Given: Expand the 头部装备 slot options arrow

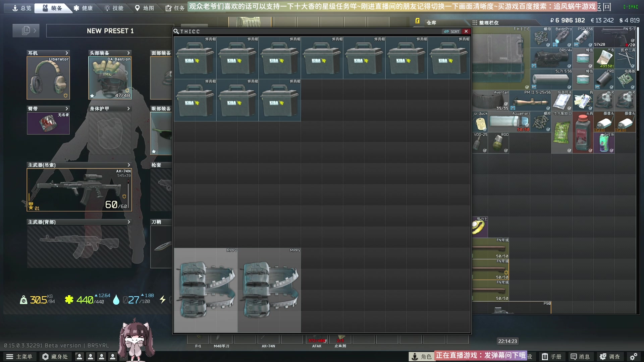Looking at the screenshot, I should 128,53.
